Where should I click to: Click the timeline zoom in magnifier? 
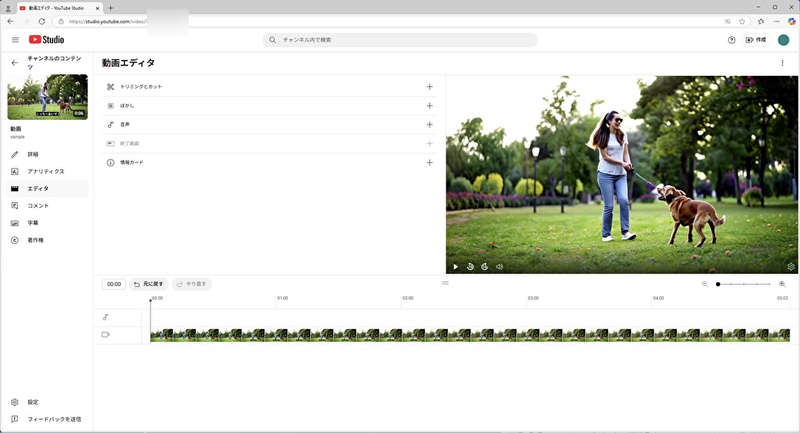pyautogui.click(x=782, y=284)
